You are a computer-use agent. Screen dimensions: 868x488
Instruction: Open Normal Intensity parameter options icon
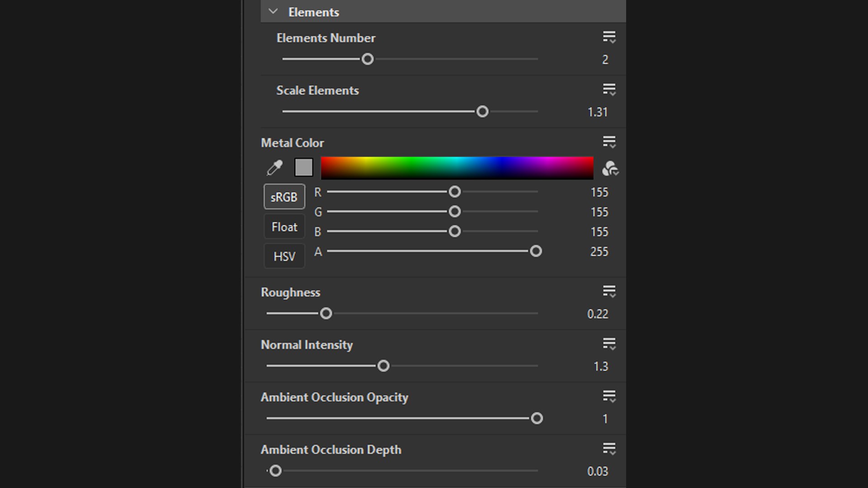point(609,344)
